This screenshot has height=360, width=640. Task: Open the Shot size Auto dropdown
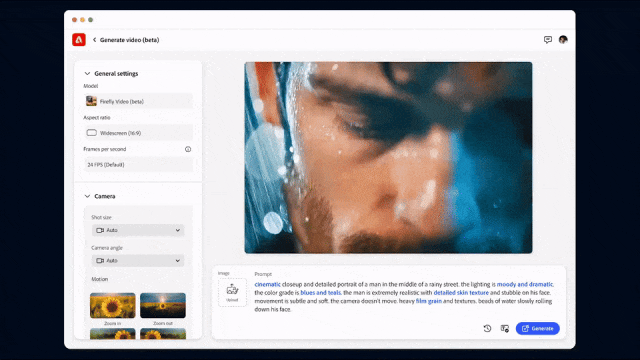(138, 230)
